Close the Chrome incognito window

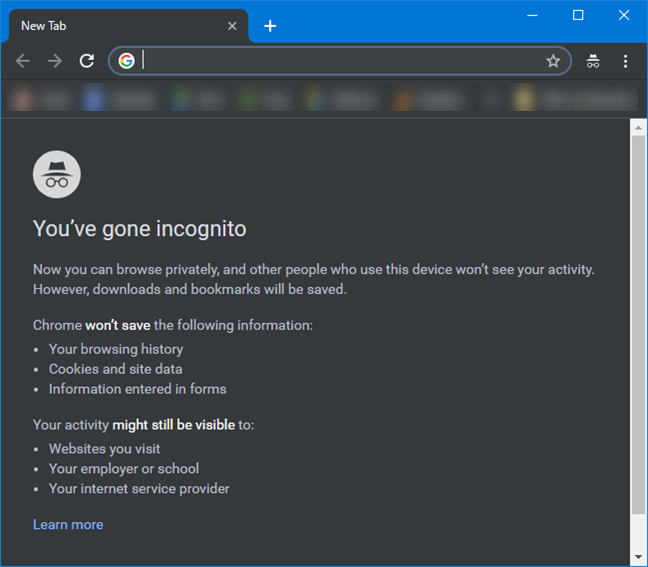pyautogui.click(x=624, y=15)
